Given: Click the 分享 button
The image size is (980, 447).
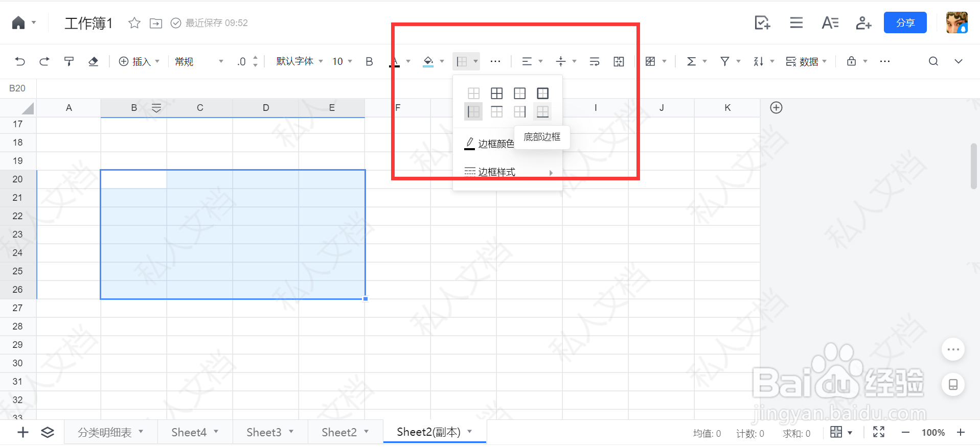Looking at the screenshot, I should point(905,22).
